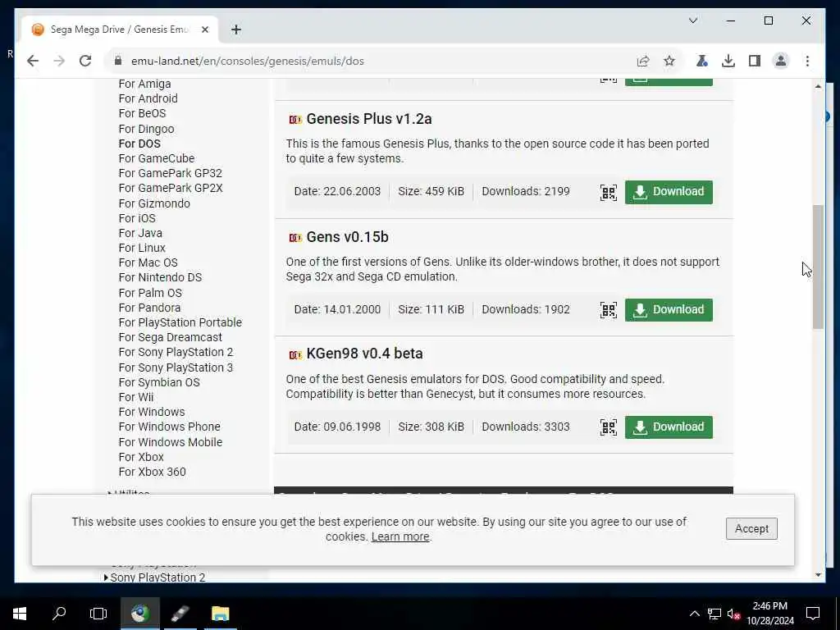Viewport: 840px width, 630px height.
Task: Show QR code for KGen98 v0.4 beta
Action: tap(609, 427)
